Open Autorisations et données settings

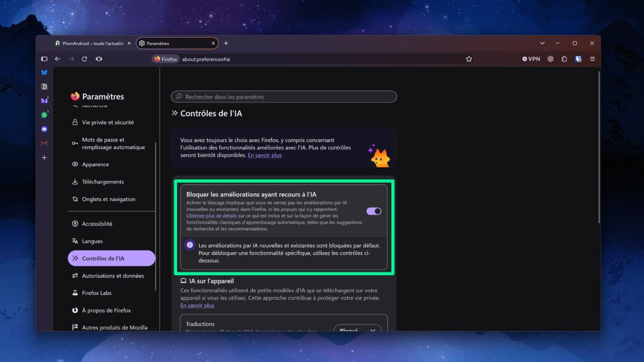coord(113,276)
